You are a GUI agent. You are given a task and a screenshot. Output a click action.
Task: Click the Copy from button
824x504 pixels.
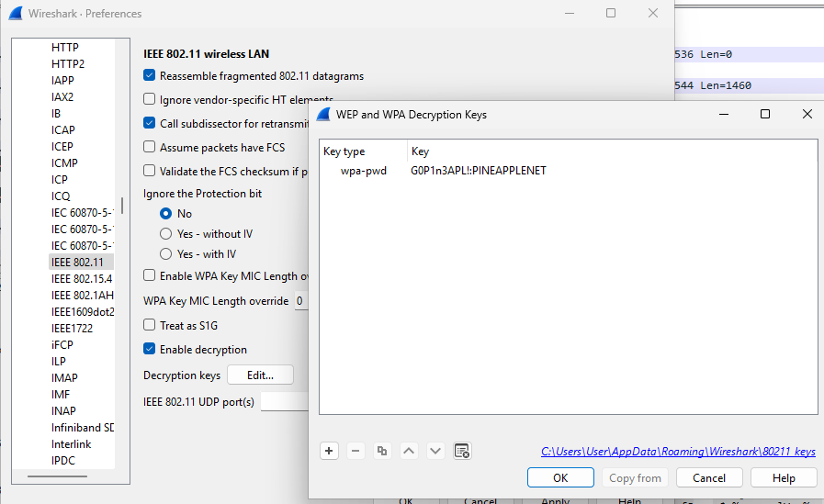(635, 477)
